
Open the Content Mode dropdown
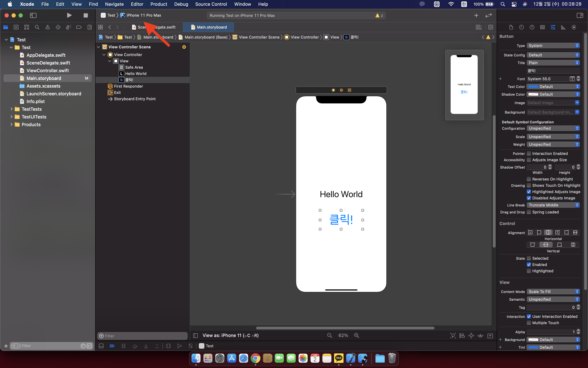[x=553, y=292]
